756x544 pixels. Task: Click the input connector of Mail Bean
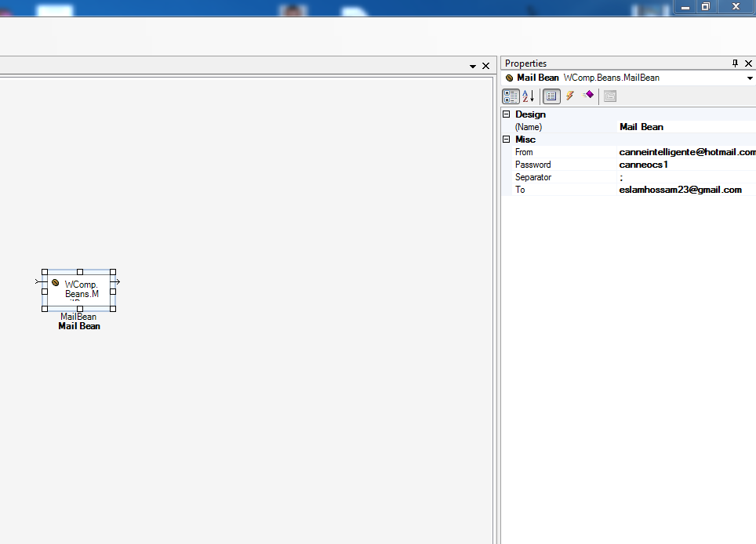(x=38, y=281)
